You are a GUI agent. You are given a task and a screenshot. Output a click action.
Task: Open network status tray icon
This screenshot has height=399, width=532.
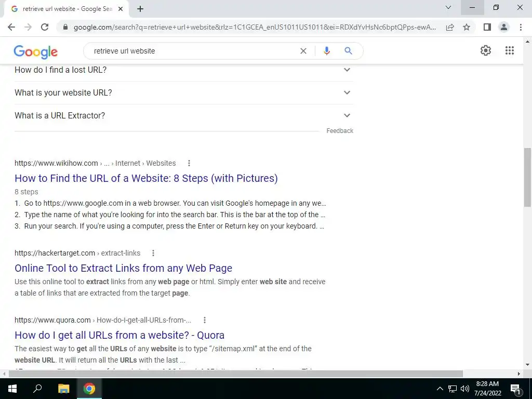[x=453, y=389]
